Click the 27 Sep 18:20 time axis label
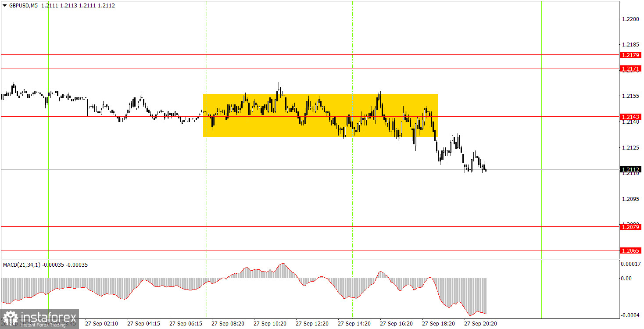 point(438,324)
